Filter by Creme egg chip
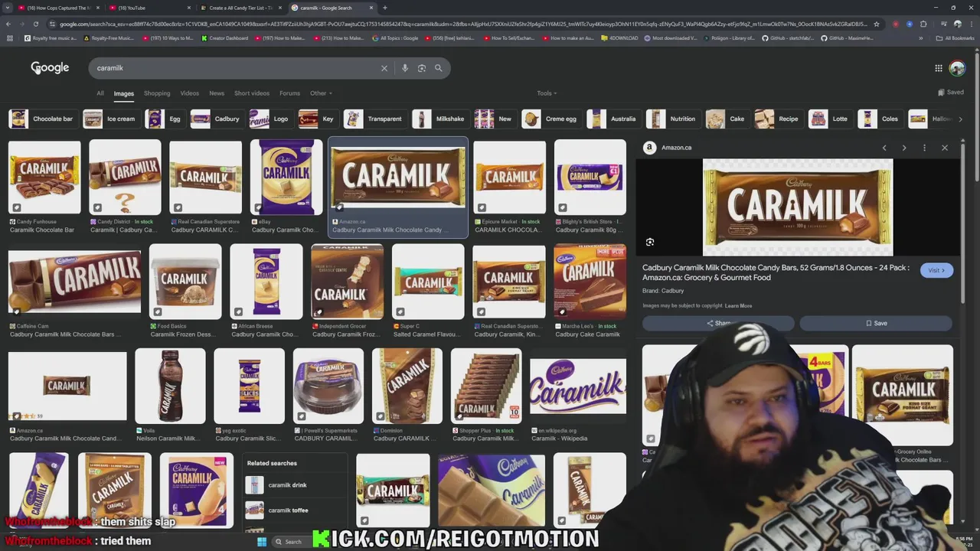 point(551,119)
